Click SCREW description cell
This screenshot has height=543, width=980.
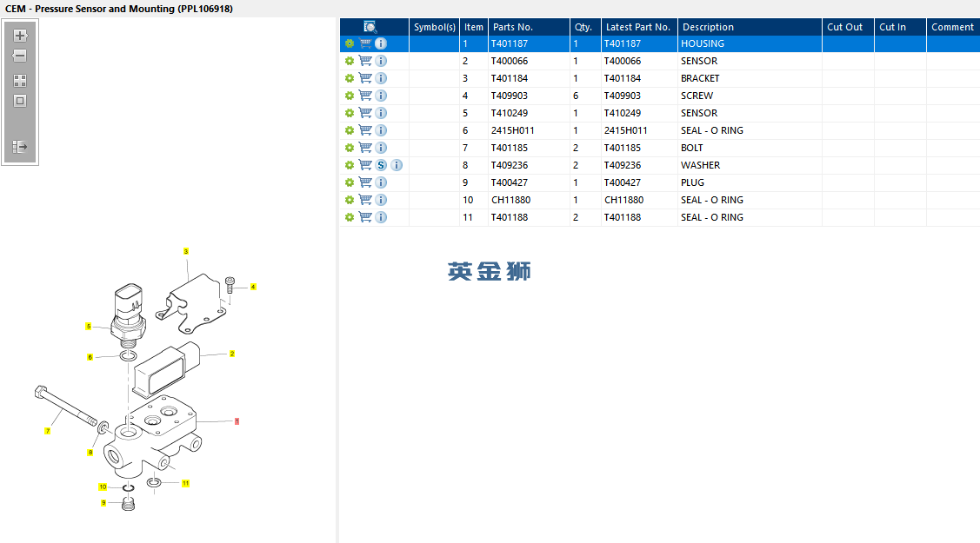[697, 96]
